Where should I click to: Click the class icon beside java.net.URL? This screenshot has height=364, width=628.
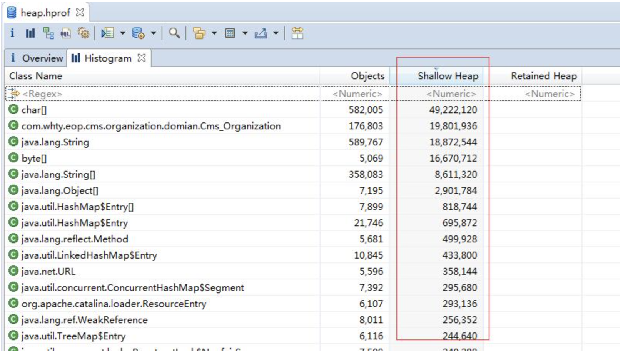(13, 271)
